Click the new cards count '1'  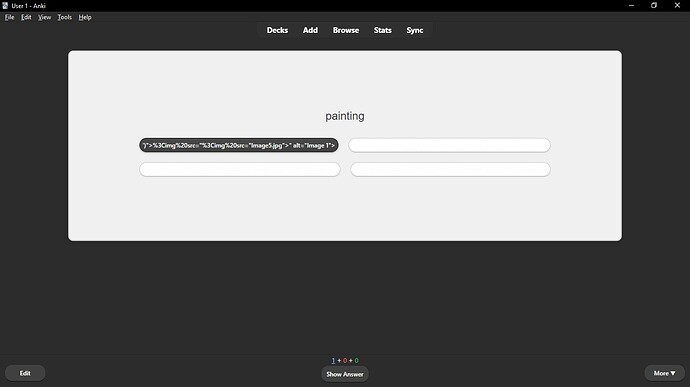click(x=333, y=361)
